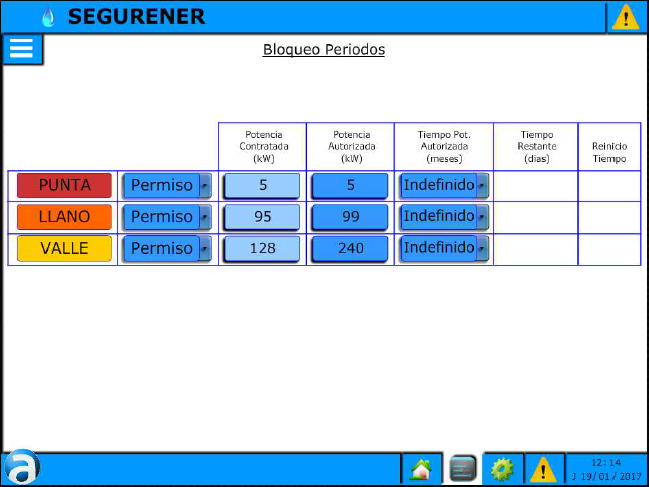Open alarms from the bottom bar warning icon

543,470
